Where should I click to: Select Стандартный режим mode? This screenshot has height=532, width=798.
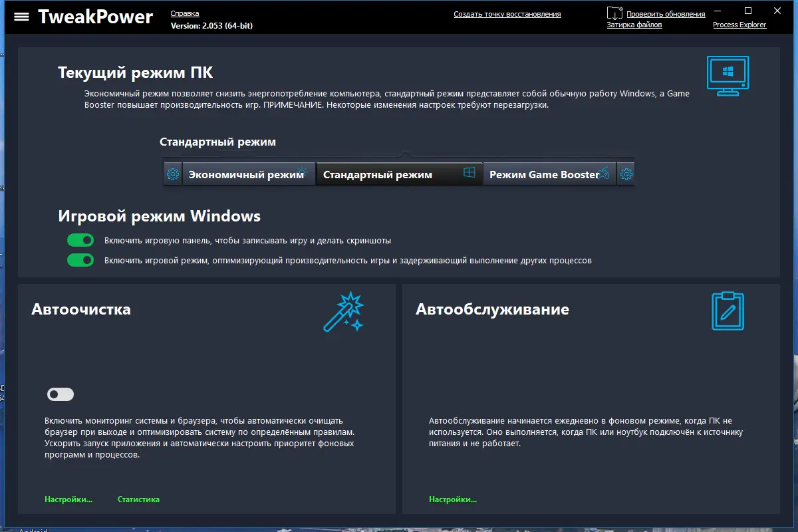click(400, 175)
